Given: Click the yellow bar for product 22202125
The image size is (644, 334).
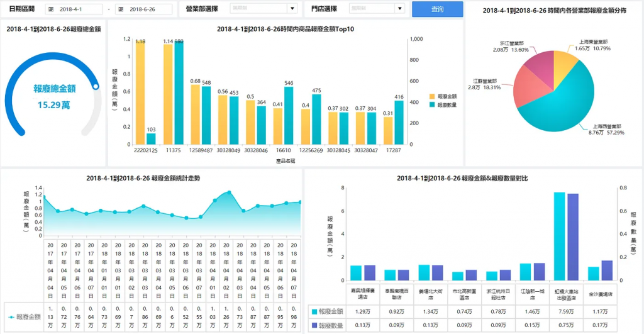Looking at the screenshot, I should pyautogui.click(x=140, y=92).
